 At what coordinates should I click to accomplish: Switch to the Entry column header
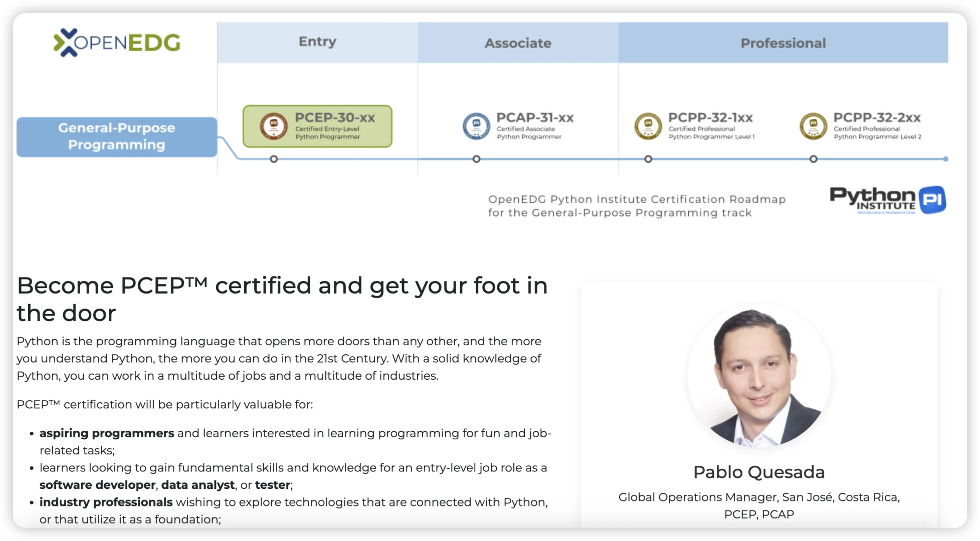[317, 42]
